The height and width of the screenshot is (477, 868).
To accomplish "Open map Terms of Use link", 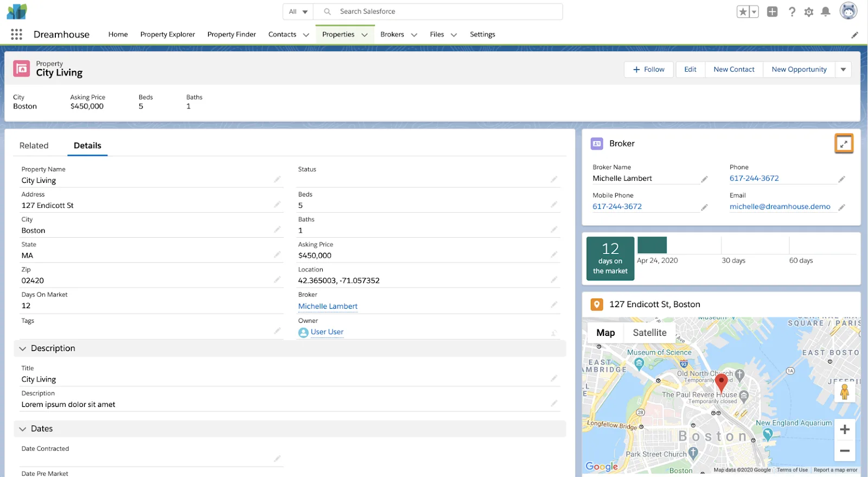I will (792, 470).
